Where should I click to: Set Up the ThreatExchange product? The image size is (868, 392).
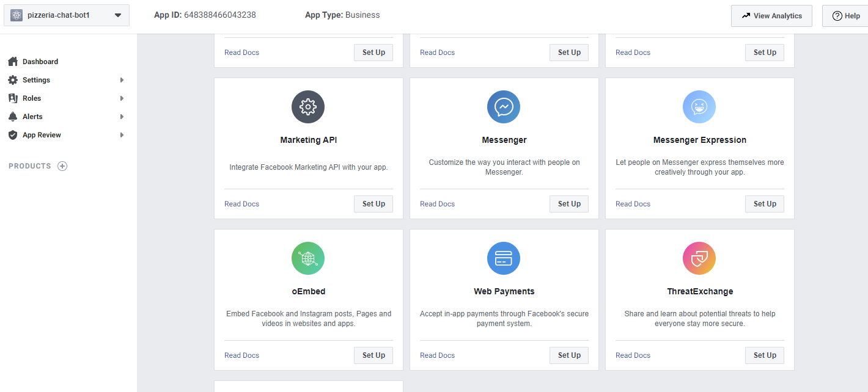[765, 355]
